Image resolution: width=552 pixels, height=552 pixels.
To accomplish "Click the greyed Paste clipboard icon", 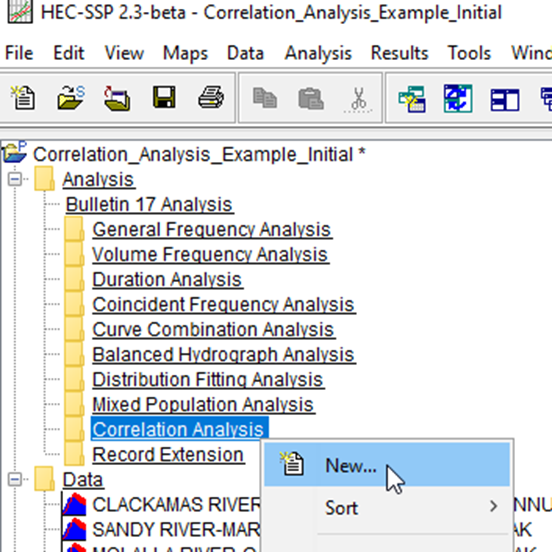I will [x=311, y=98].
